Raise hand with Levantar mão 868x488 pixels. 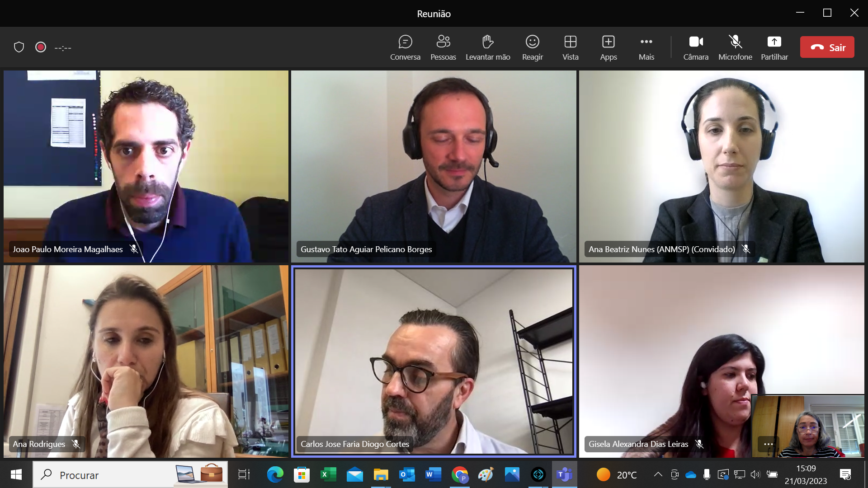click(x=488, y=47)
